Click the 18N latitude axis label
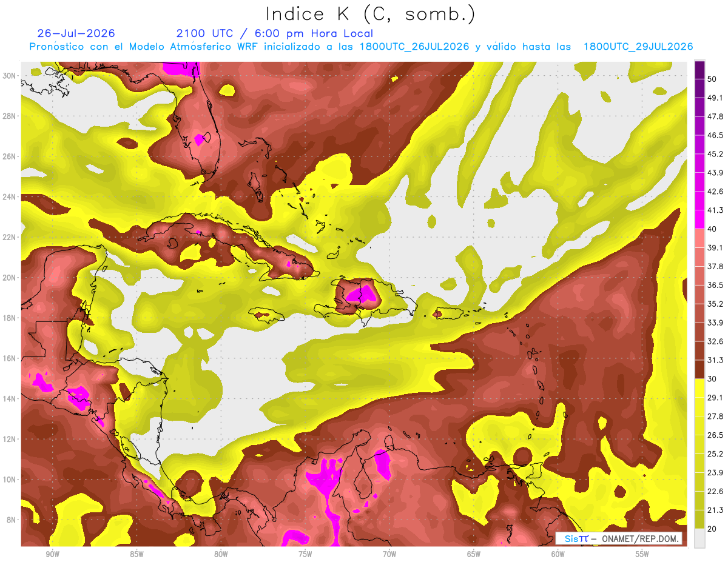 tap(10, 318)
